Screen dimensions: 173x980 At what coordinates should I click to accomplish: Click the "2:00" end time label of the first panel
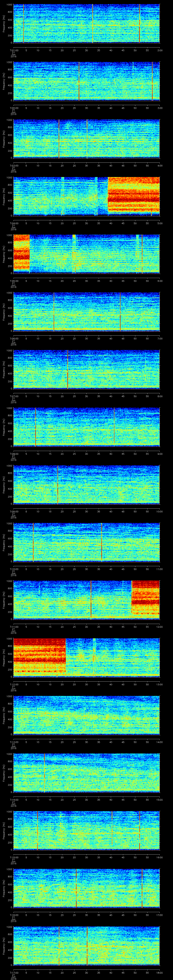click(x=160, y=50)
